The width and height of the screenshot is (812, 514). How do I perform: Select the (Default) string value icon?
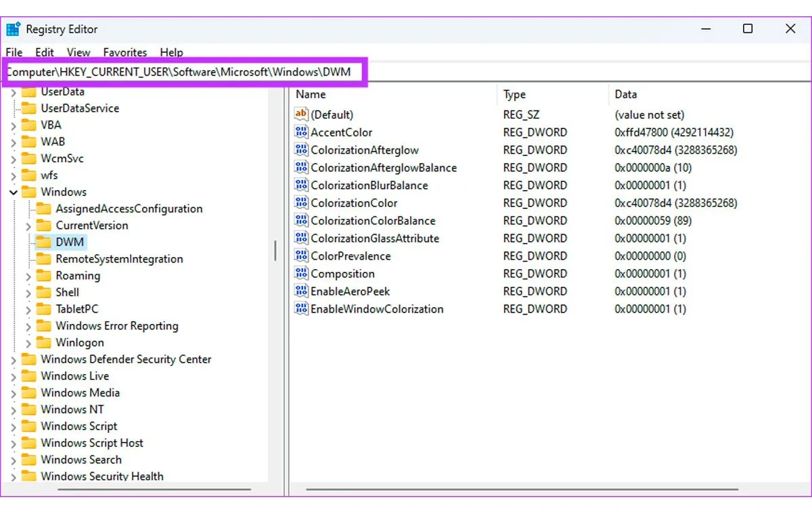(x=302, y=115)
